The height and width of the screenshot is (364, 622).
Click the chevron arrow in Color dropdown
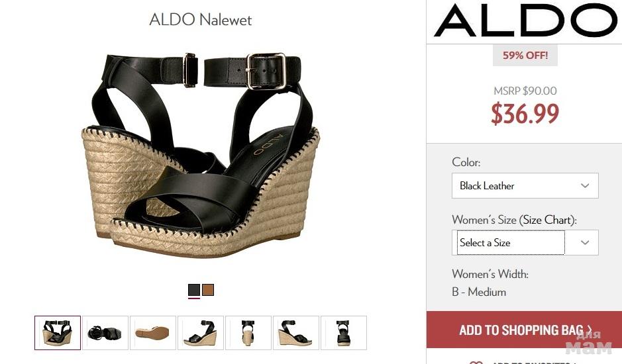585,185
